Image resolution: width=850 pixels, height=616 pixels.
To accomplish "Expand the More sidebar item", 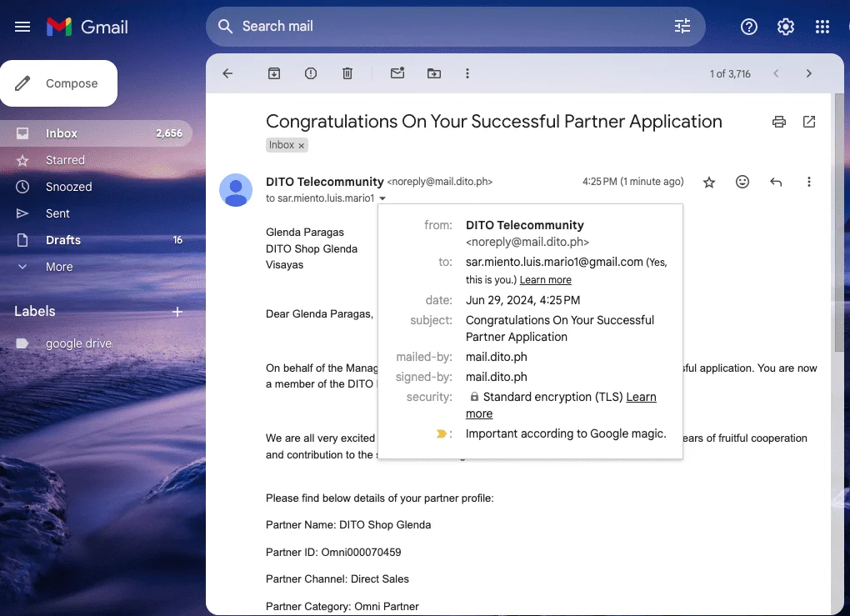I will click(59, 267).
